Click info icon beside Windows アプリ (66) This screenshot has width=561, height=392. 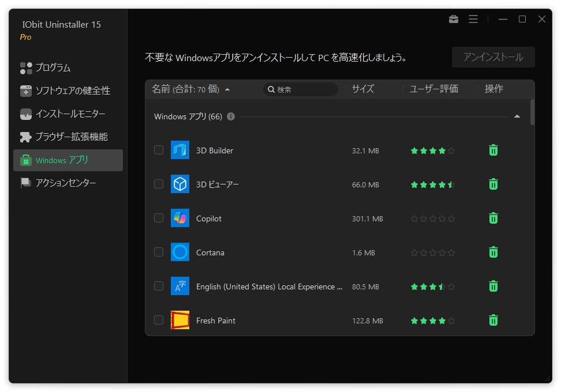point(231,116)
